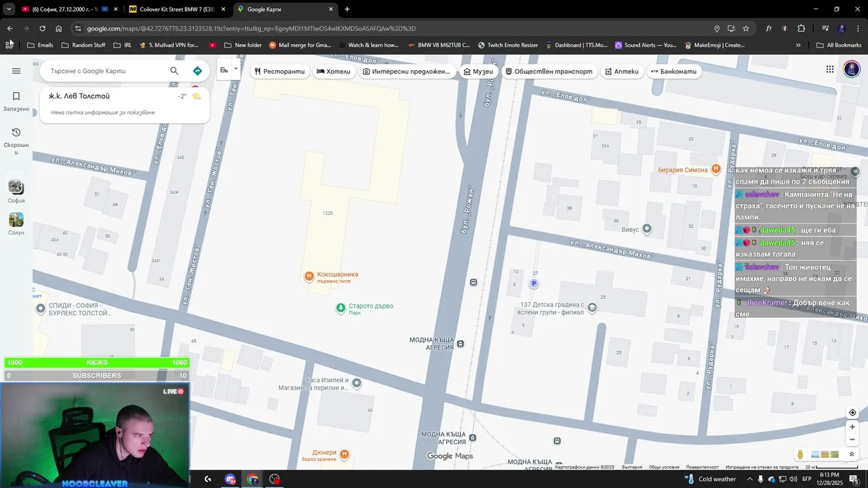Click the Кокошарника restaurant pin
Screen dimensions: 868x488
pos(309,276)
